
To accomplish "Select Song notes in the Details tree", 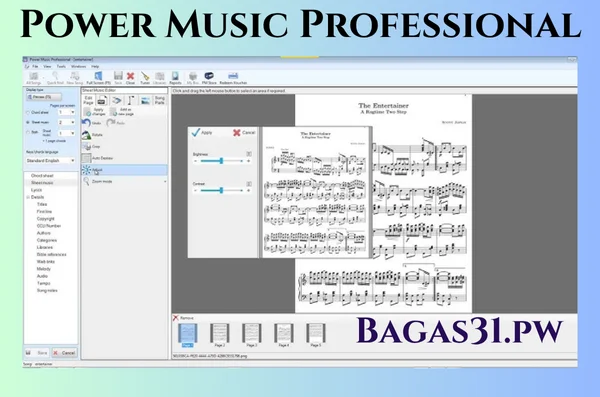I will [47, 291].
